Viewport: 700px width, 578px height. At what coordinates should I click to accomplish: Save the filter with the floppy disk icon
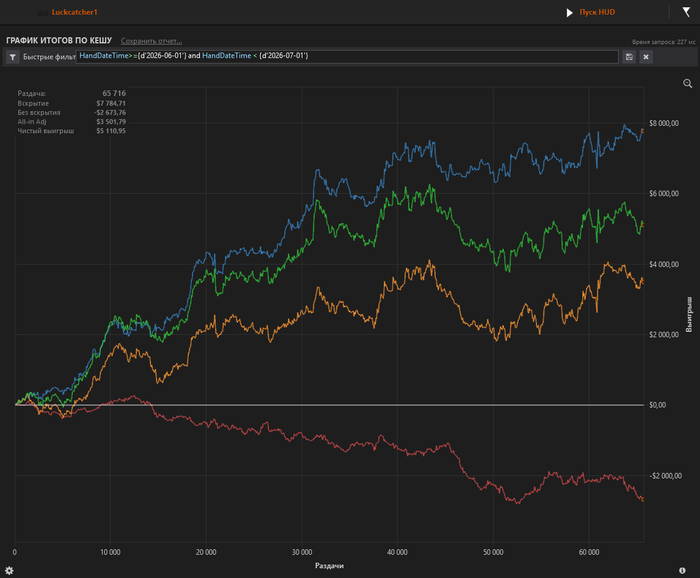629,57
